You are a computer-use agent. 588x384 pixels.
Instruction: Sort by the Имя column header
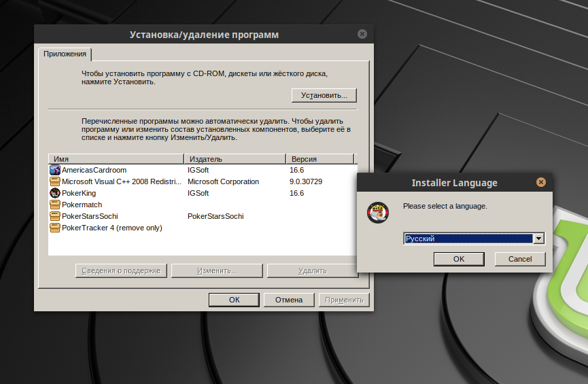116,159
